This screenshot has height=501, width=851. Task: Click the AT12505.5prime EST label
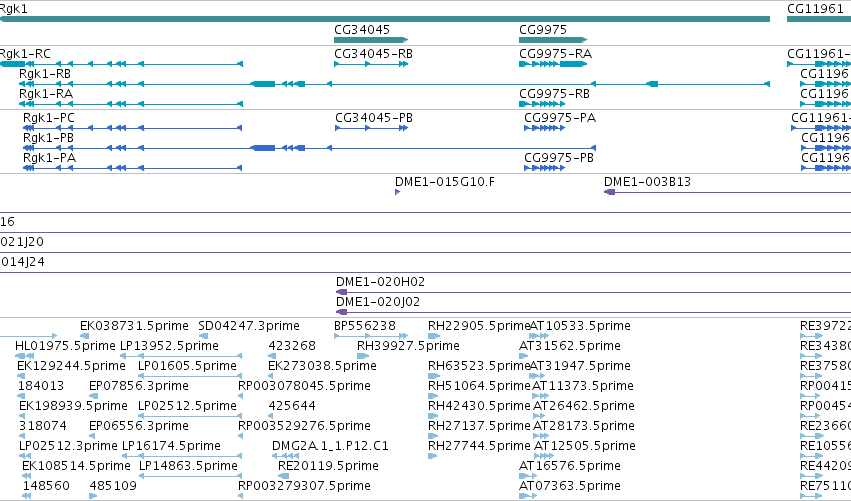(585, 446)
